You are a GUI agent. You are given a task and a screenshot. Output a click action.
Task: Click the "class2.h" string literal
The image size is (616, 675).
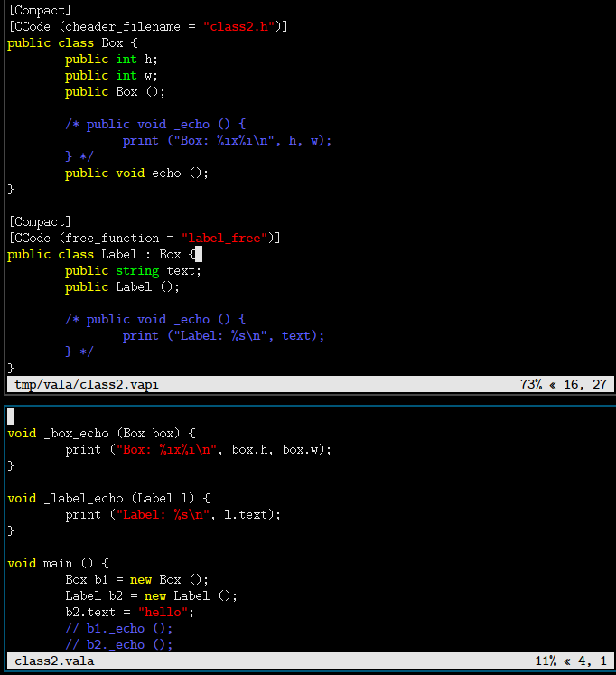coord(238,27)
